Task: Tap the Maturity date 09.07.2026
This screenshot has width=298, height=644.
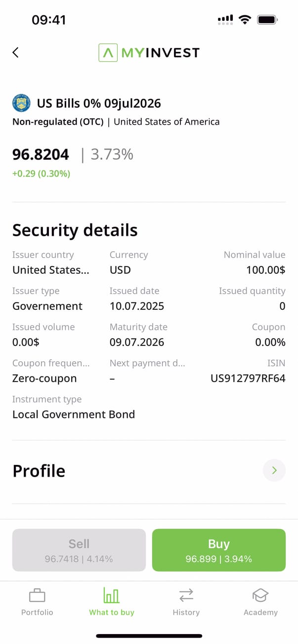Action: pos(137,342)
